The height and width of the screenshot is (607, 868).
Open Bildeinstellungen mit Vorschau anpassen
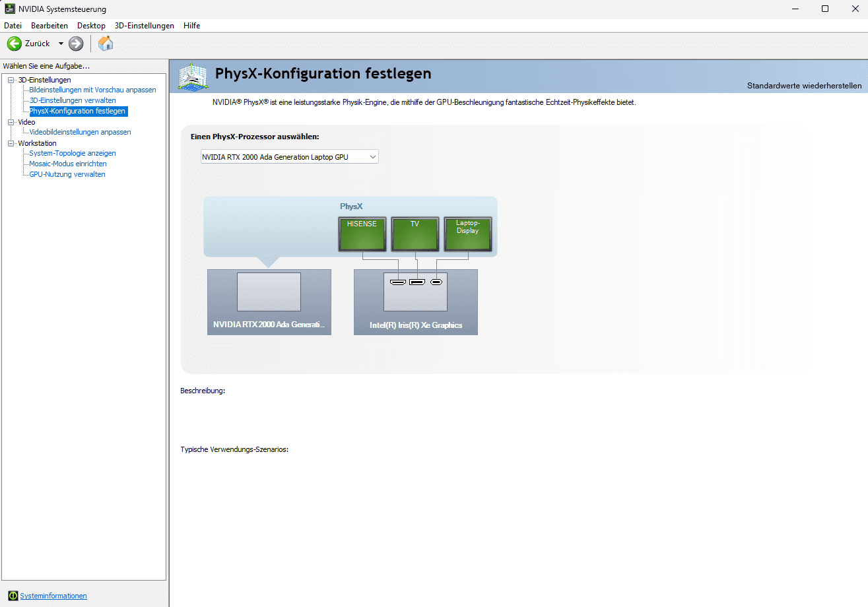[92, 90]
